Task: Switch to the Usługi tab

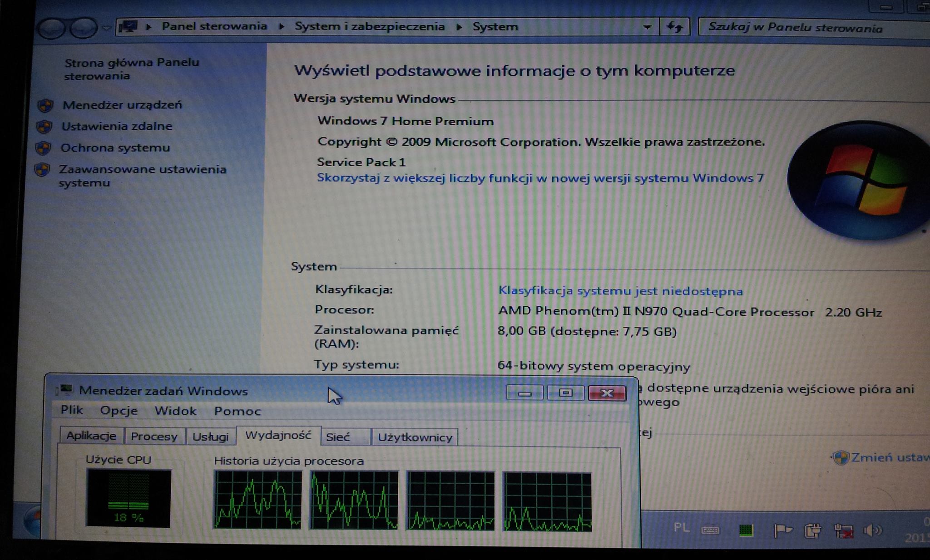Action: point(210,437)
